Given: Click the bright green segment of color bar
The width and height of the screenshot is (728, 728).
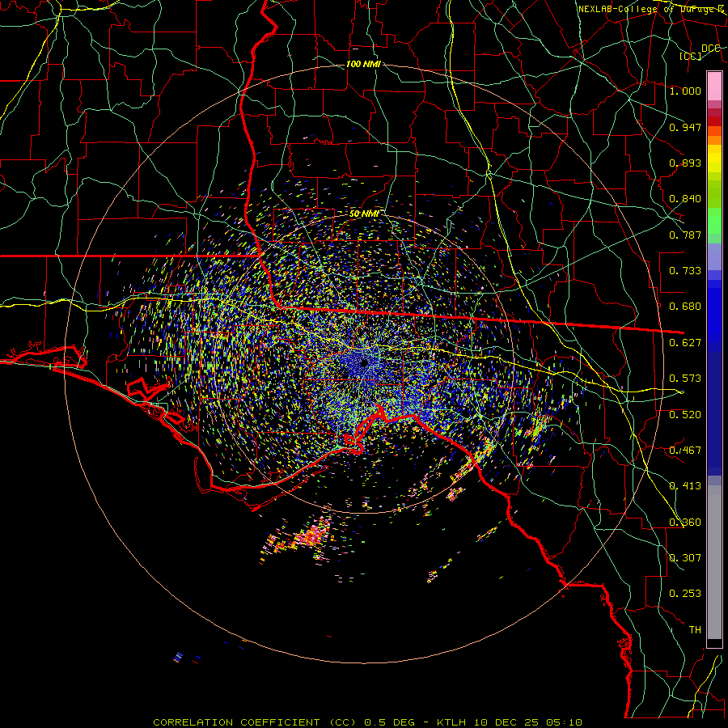Looking at the screenshot, I should point(714,222).
